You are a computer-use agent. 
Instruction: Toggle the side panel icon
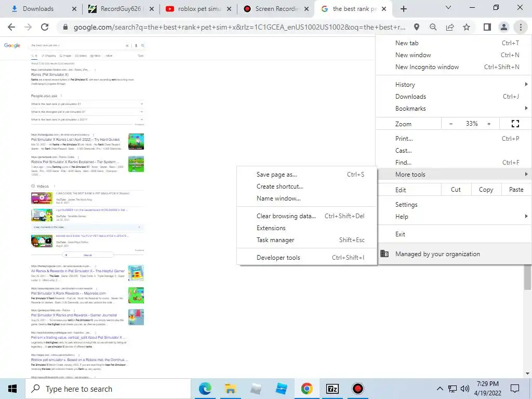487,27
